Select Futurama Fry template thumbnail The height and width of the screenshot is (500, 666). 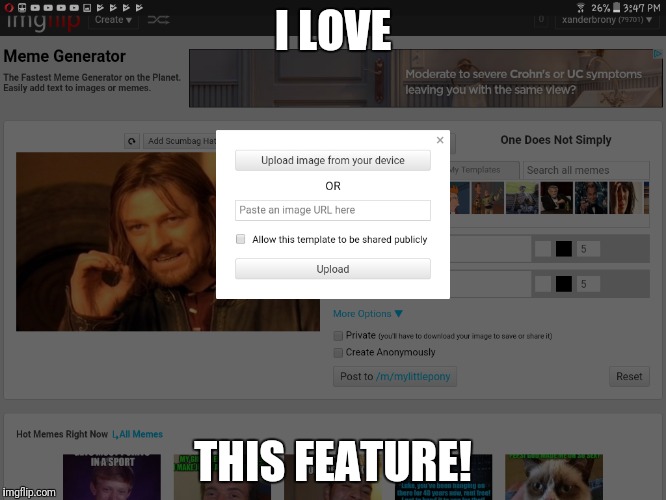460,198
